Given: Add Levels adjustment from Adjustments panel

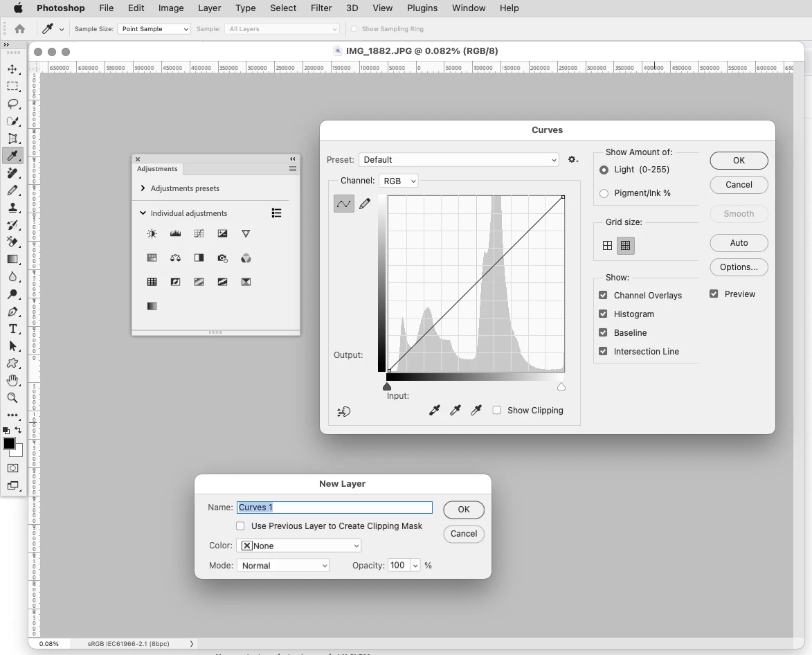Looking at the screenshot, I should click(176, 233).
